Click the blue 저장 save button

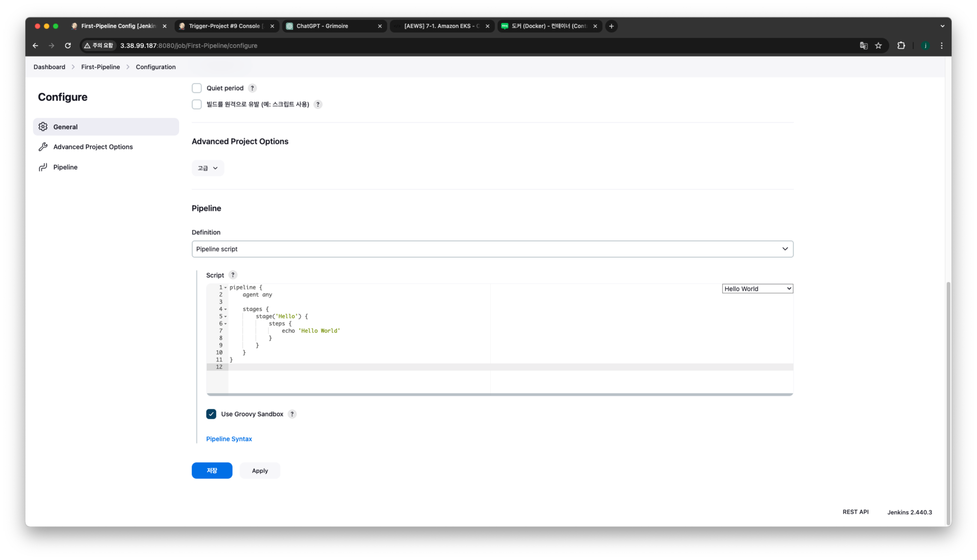coord(212,471)
